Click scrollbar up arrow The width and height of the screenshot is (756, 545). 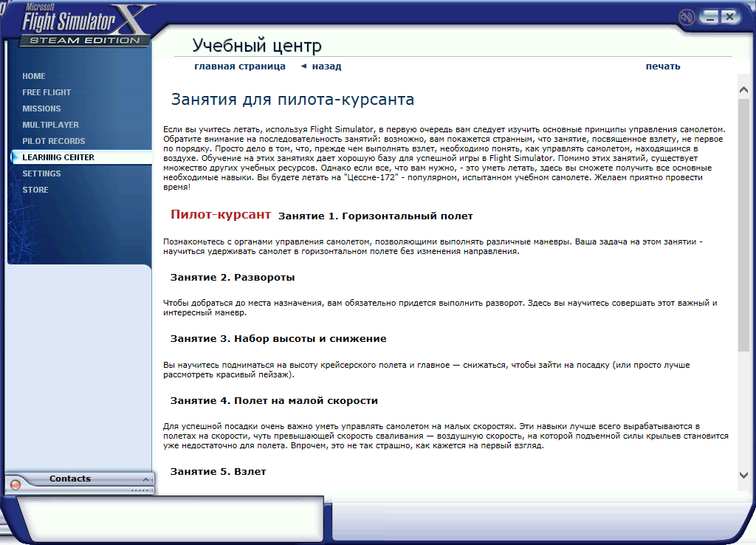click(743, 89)
